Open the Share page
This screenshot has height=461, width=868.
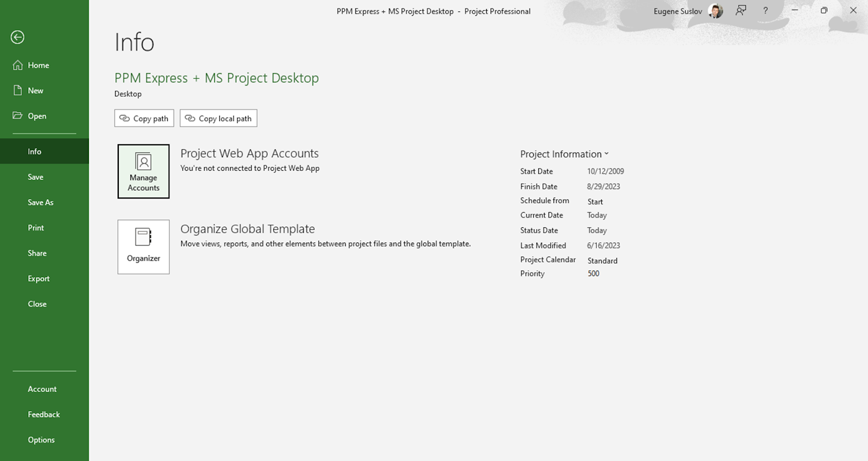pyautogui.click(x=44, y=253)
